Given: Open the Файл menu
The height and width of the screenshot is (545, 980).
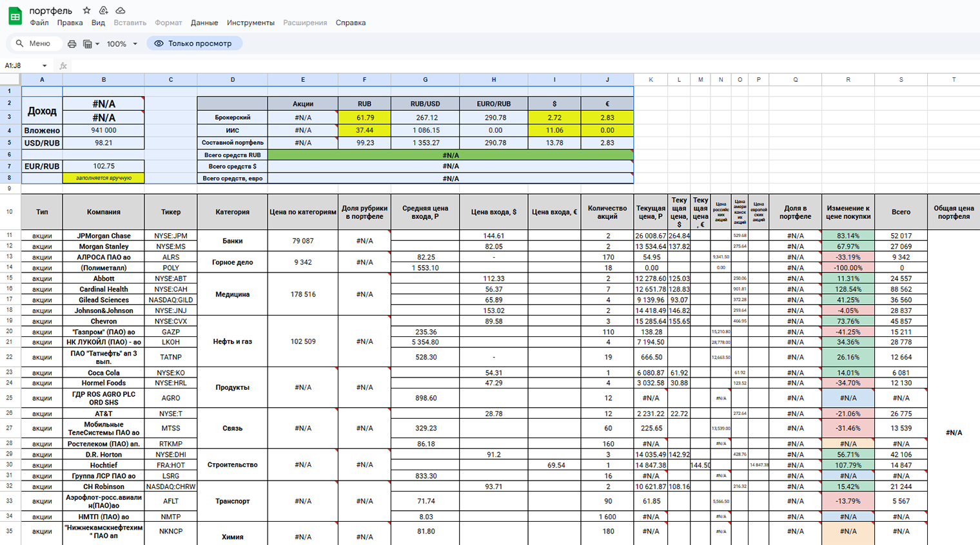Looking at the screenshot, I should point(39,23).
